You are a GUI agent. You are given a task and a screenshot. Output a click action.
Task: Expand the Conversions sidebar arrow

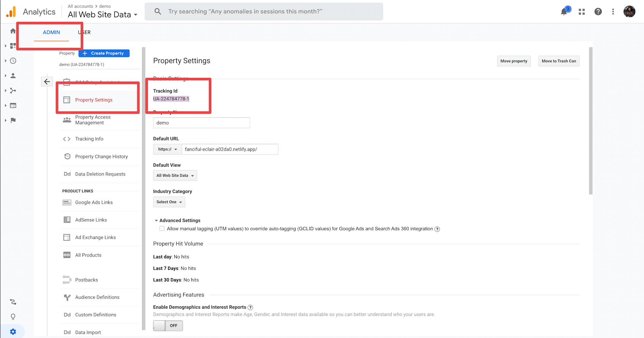point(5,120)
